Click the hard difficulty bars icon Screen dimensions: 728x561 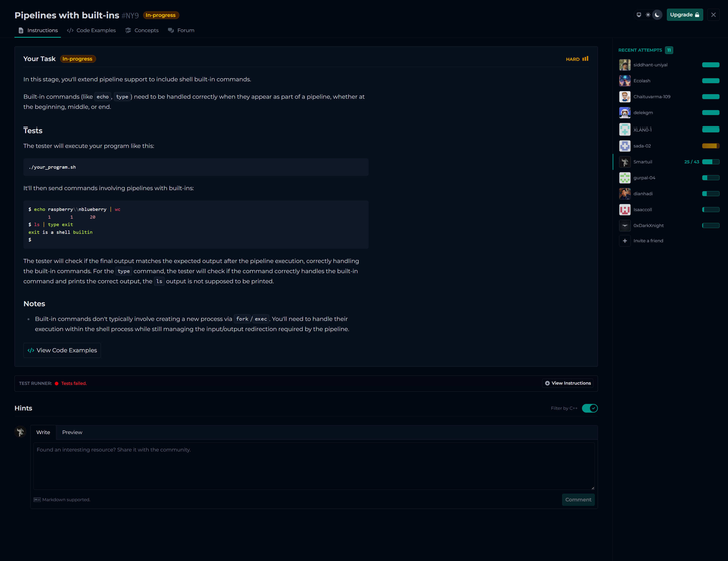(585, 59)
